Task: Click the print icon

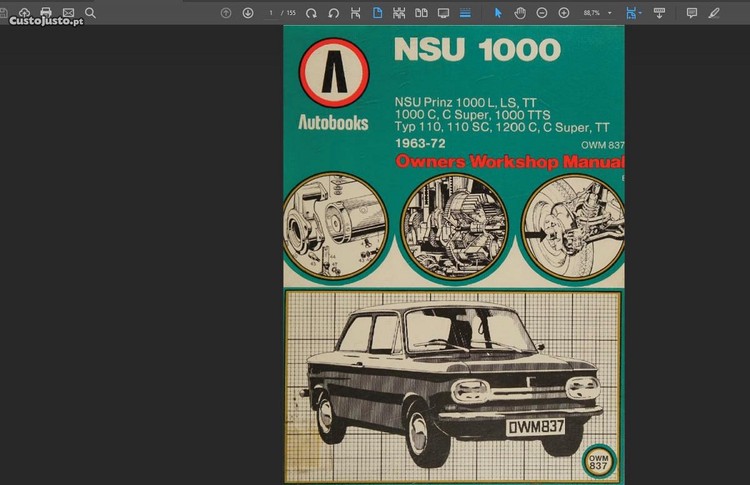Action: 46,13
